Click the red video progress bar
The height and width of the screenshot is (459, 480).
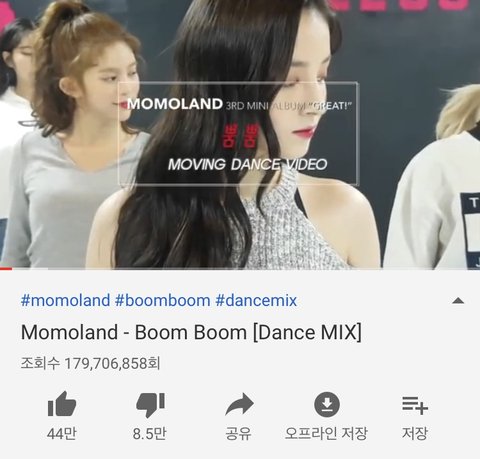pyautogui.click(x=6, y=269)
